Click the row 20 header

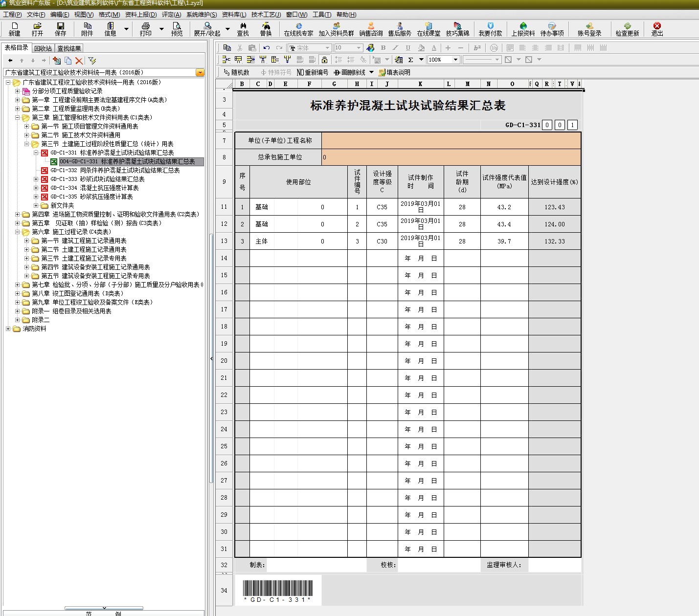(x=224, y=361)
